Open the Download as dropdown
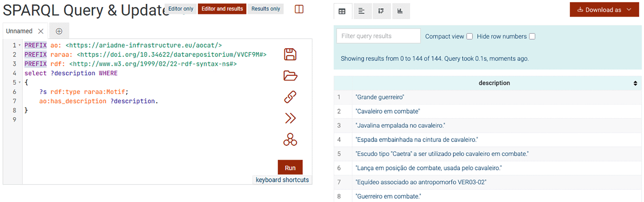Viewport: 644px width, 202px height. click(x=604, y=10)
